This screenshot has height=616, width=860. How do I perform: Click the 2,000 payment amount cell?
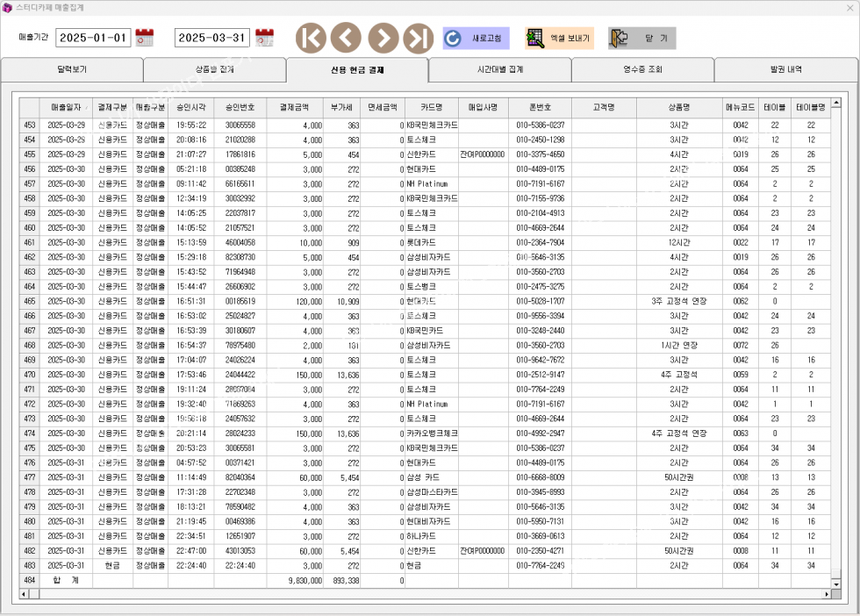(295, 346)
